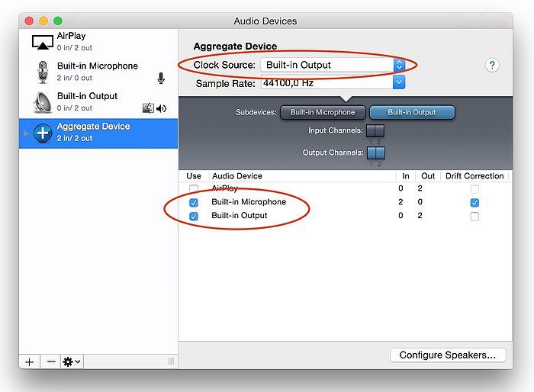Click the microphone input indicator icon
Image resolution: width=534 pixels, height=392 pixels.
[161, 78]
